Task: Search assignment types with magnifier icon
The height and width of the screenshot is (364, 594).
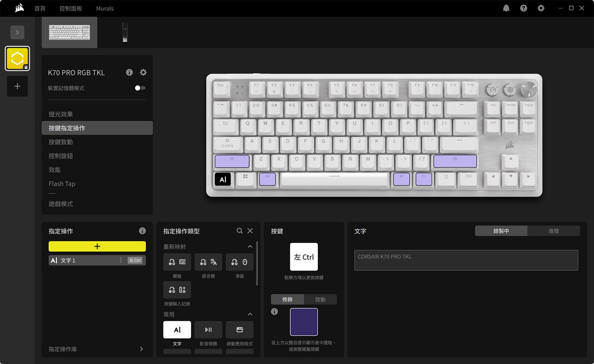Action: pos(240,231)
